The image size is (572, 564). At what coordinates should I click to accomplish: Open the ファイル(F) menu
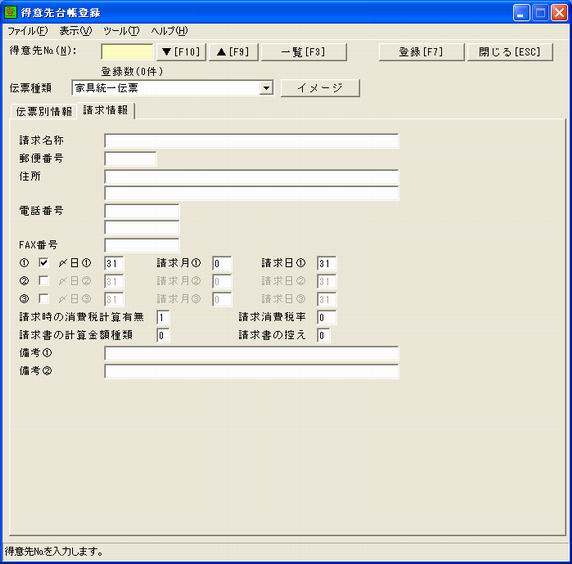pyautogui.click(x=28, y=31)
